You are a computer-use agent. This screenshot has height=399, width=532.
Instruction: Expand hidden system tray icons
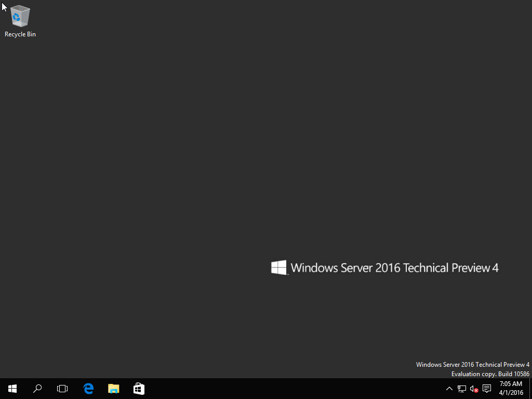point(449,388)
